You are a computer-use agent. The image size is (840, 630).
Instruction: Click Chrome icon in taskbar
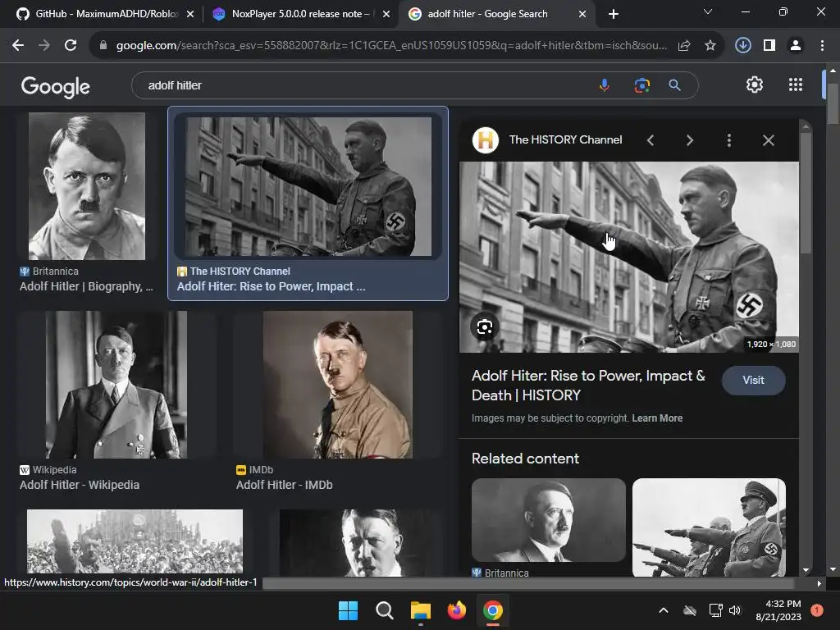click(x=493, y=610)
